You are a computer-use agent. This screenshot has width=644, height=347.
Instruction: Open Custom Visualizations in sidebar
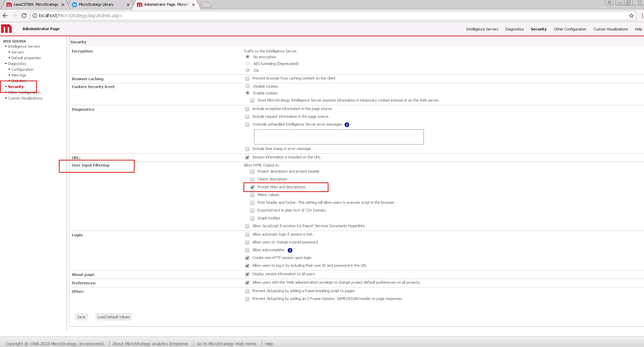(25, 98)
